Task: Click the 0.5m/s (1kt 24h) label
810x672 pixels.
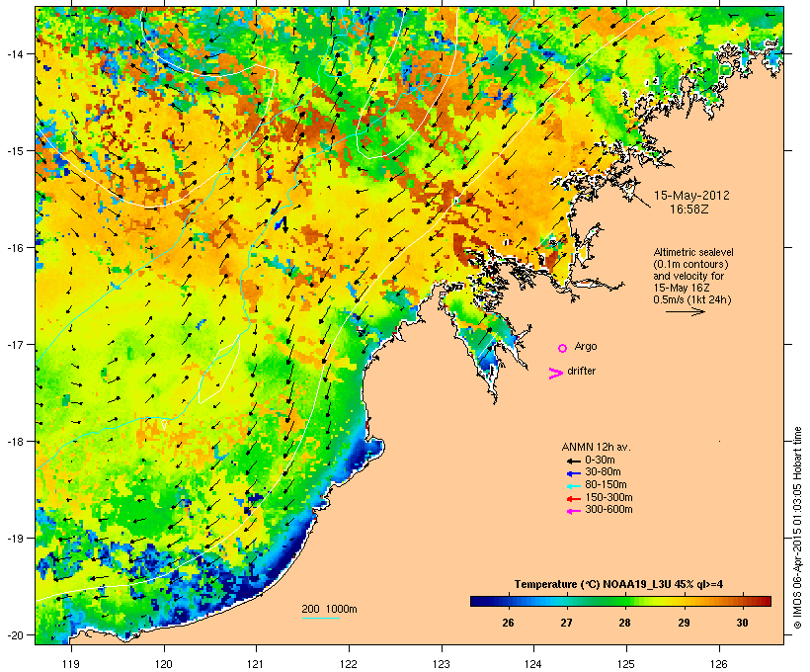Action: pyautogui.click(x=692, y=299)
